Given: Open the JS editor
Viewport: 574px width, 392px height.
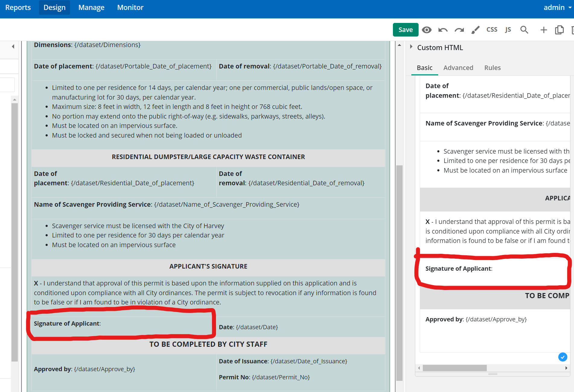Looking at the screenshot, I should tap(508, 30).
